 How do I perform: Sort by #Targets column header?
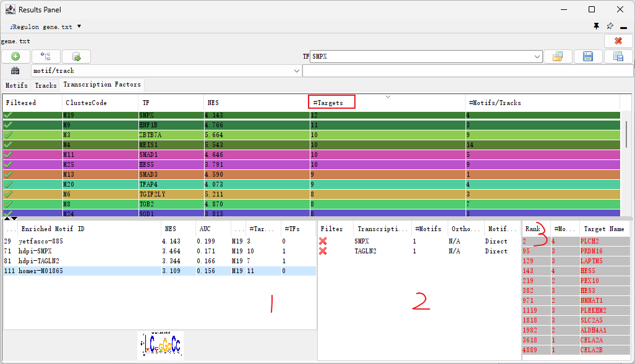pos(332,103)
